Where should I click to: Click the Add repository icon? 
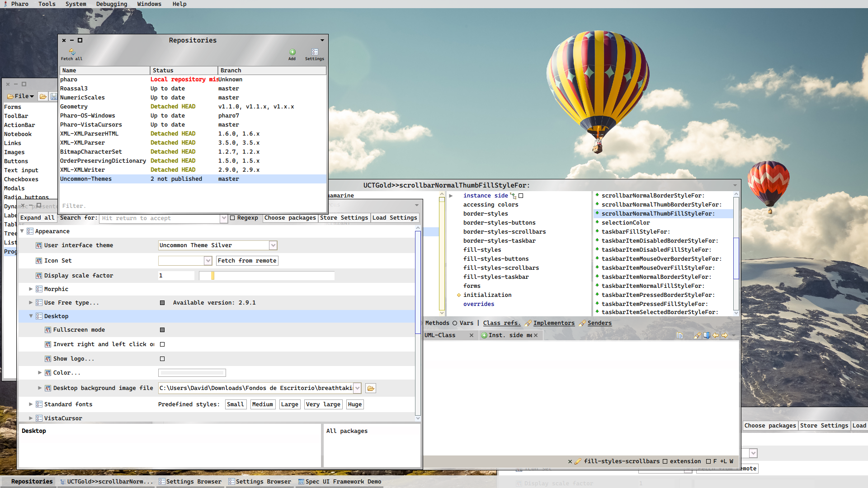pyautogui.click(x=292, y=52)
